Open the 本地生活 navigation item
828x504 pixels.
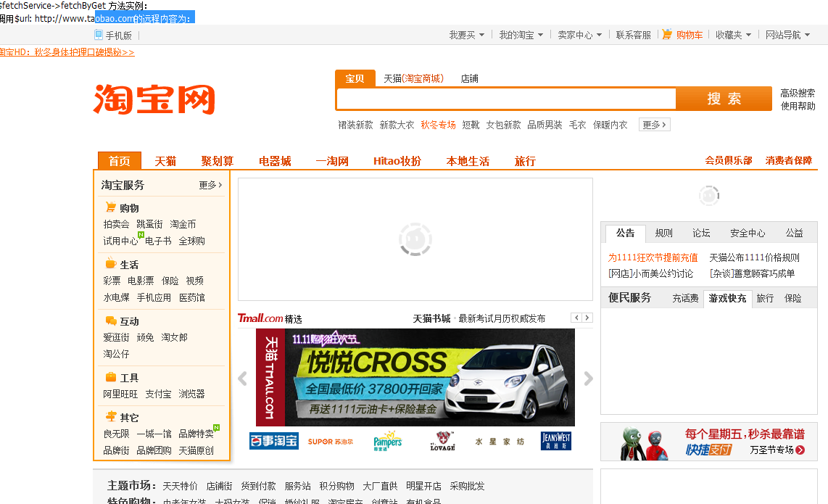(x=468, y=161)
